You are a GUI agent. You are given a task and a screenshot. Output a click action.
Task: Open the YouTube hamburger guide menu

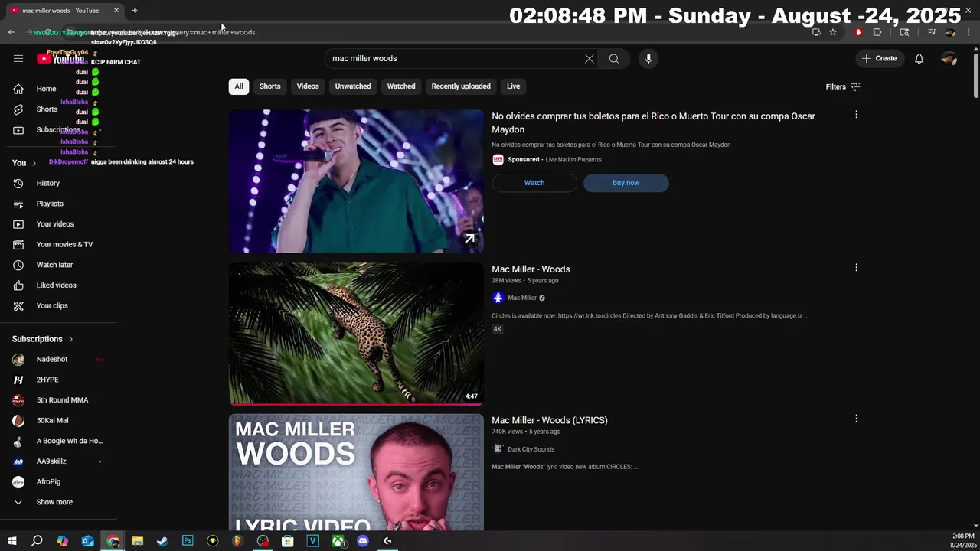click(18, 58)
